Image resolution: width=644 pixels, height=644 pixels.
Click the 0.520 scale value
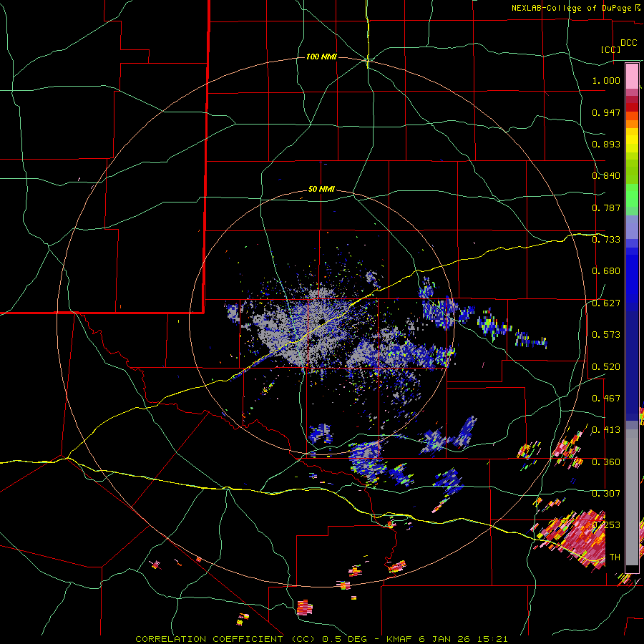click(606, 367)
